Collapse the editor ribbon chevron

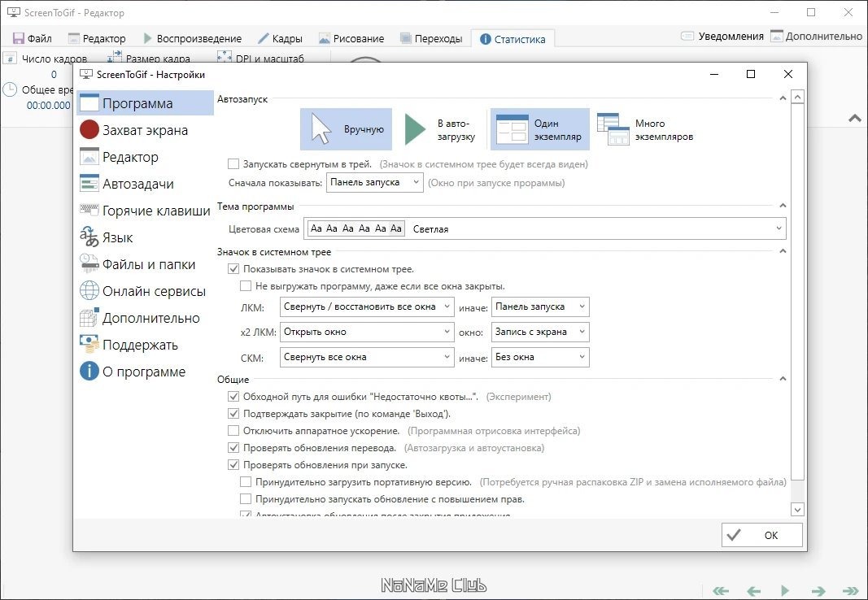[855, 118]
